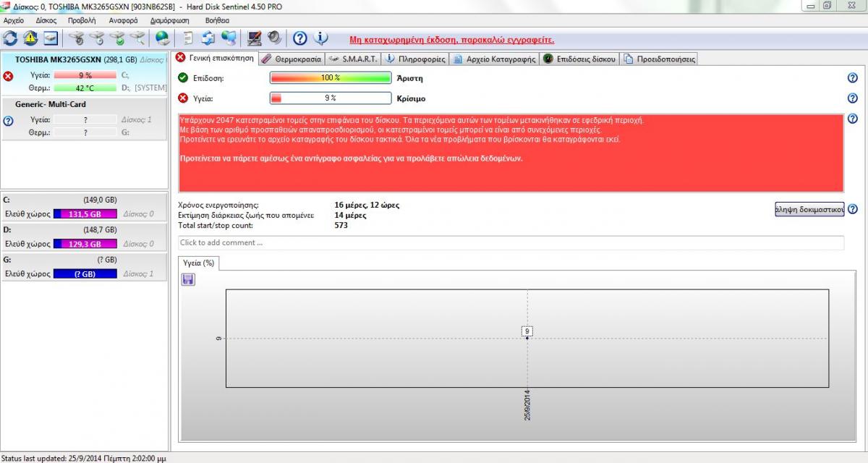Open the document report toolbar icon

(x=188, y=38)
